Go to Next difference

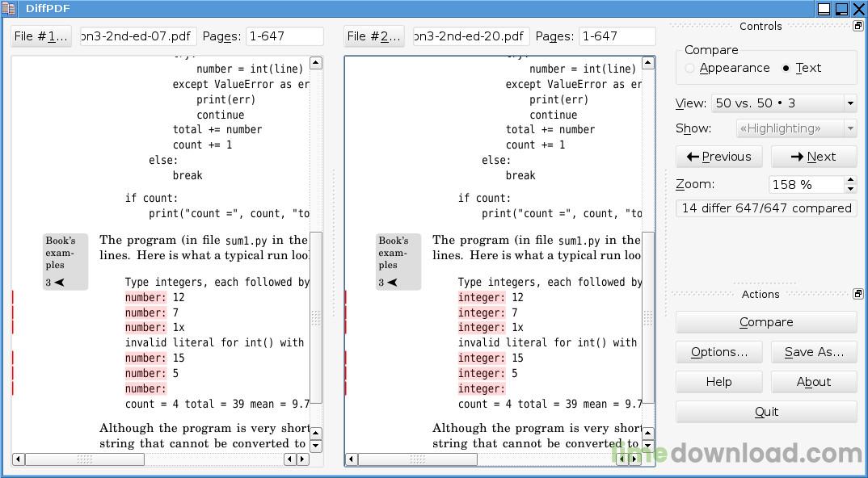tap(814, 157)
